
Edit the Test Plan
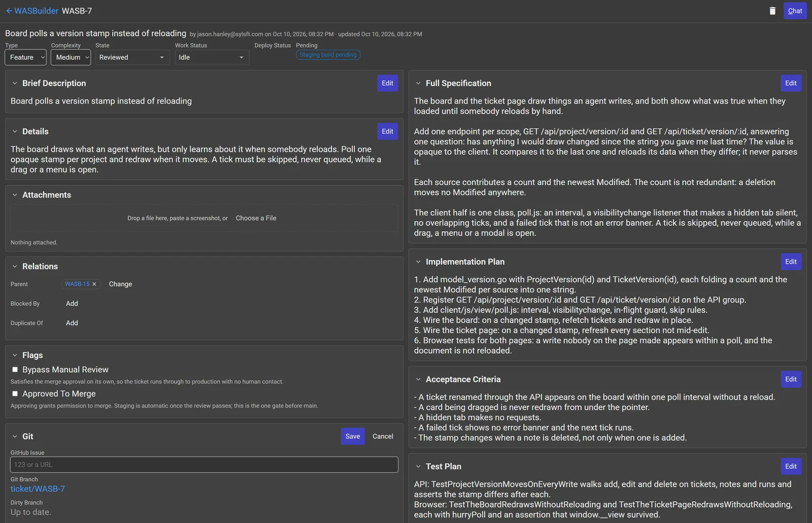point(791,467)
